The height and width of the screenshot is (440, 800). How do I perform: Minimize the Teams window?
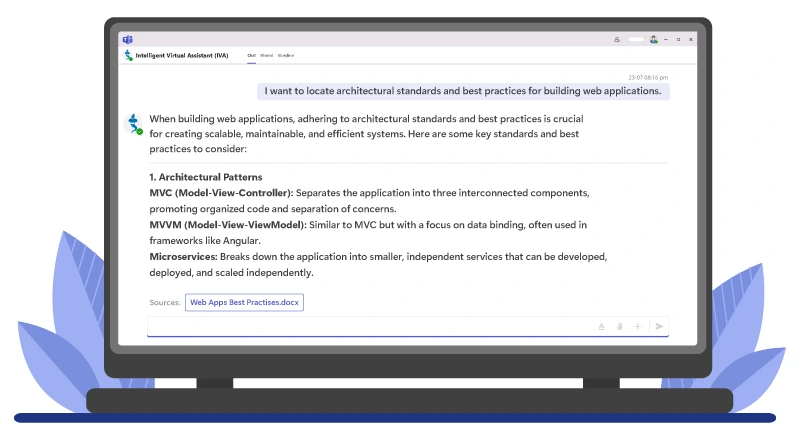point(666,40)
